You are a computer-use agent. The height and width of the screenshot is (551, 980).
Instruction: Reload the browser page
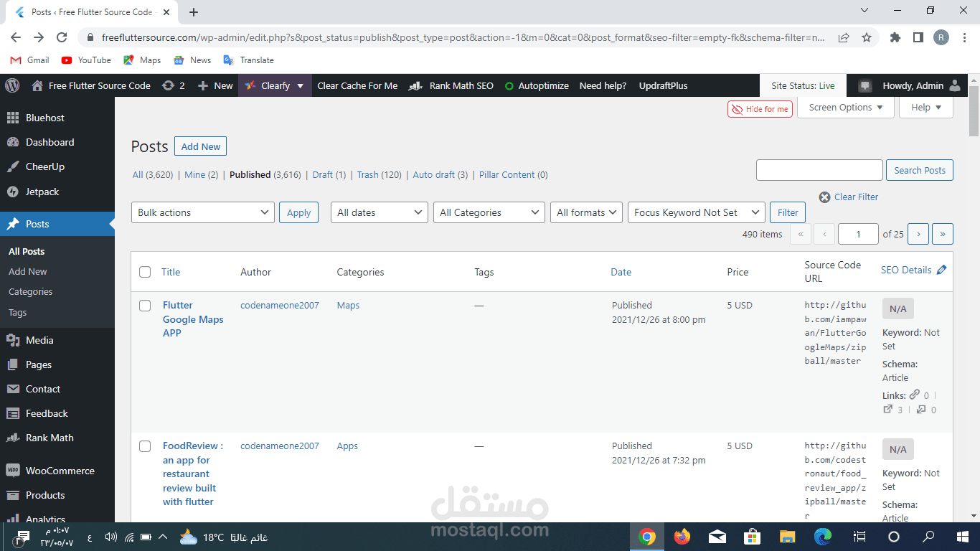pyautogui.click(x=62, y=37)
